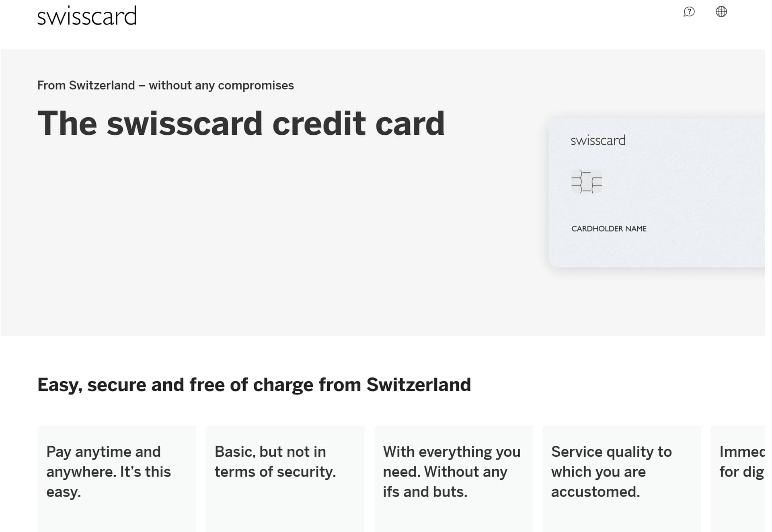Click the word Switzerland in section heading

(419, 384)
